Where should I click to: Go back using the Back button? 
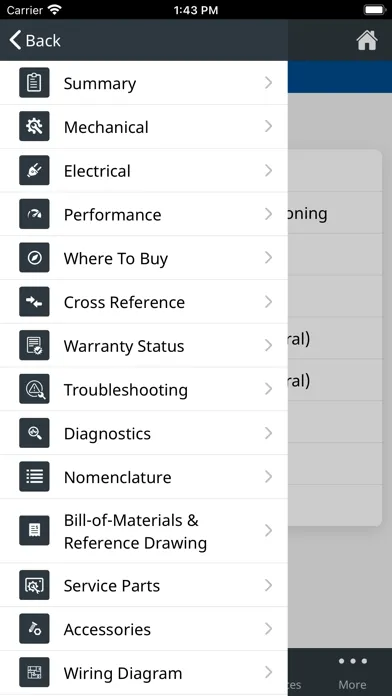(x=35, y=40)
